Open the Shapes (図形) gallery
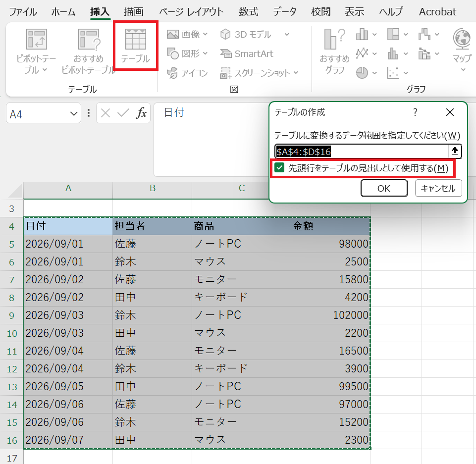476x464 pixels. pos(183,53)
